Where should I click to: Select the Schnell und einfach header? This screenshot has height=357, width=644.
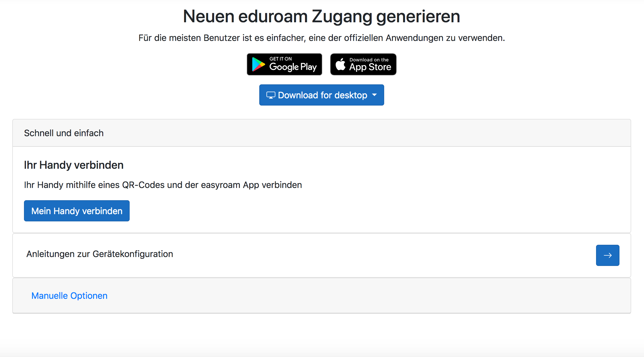pyautogui.click(x=322, y=133)
